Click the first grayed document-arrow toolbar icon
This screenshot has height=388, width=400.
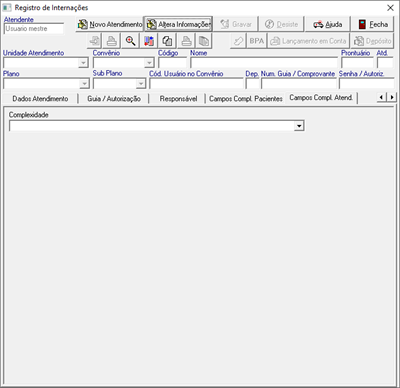click(x=94, y=41)
